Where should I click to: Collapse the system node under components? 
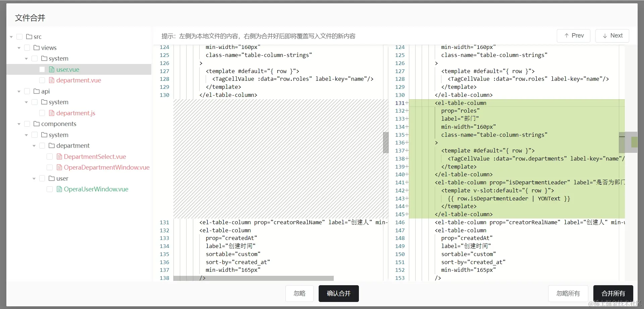tap(26, 135)
